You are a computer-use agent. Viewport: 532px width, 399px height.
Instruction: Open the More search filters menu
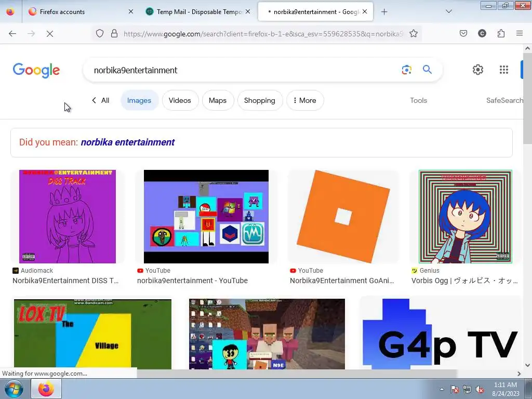305,100
